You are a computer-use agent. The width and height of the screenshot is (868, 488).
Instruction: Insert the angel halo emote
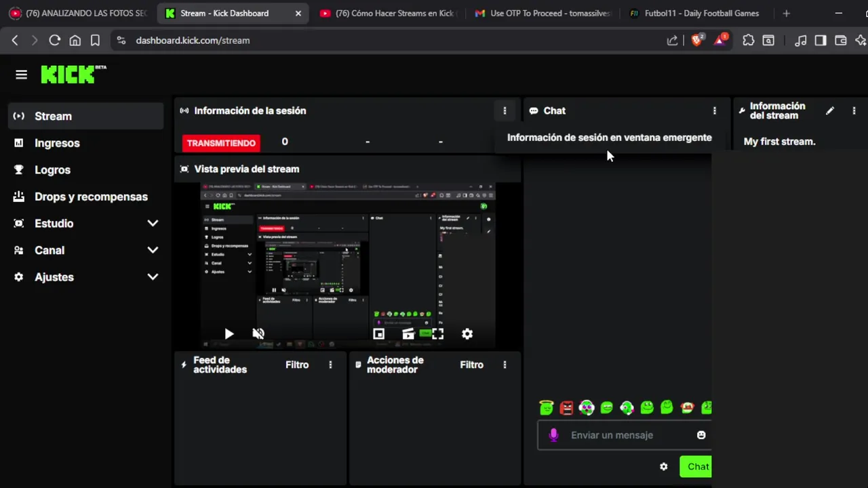547,407
